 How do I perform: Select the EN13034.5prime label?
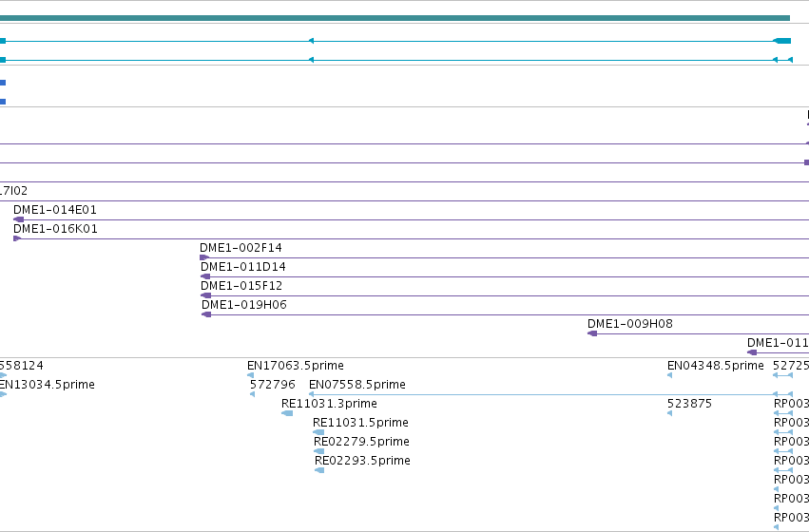point(47,385)
